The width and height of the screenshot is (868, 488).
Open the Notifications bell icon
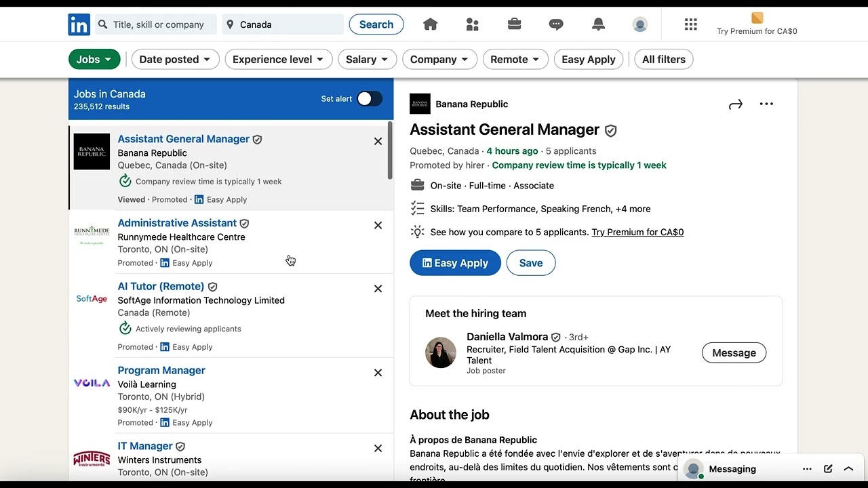tap(598, 24)
